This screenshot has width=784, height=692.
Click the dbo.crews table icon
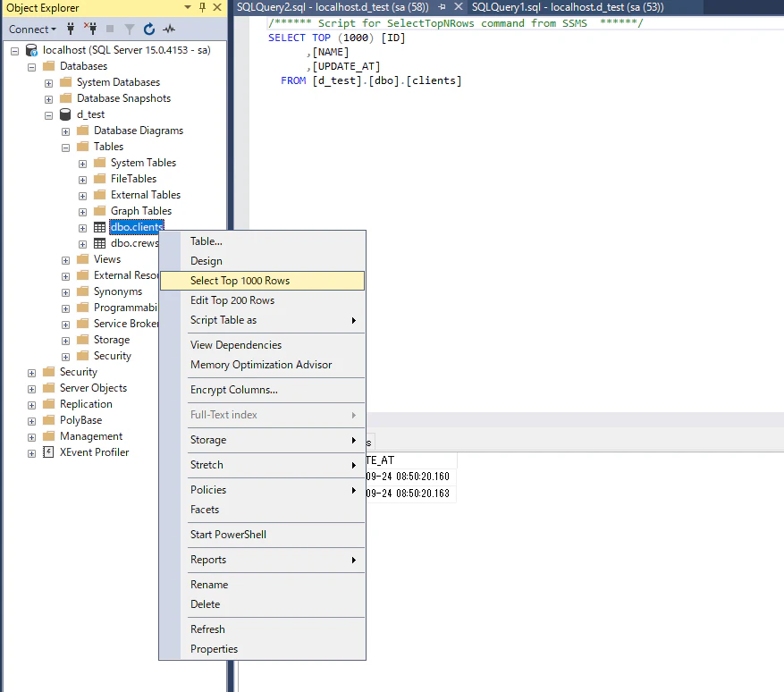pos(99,243)
